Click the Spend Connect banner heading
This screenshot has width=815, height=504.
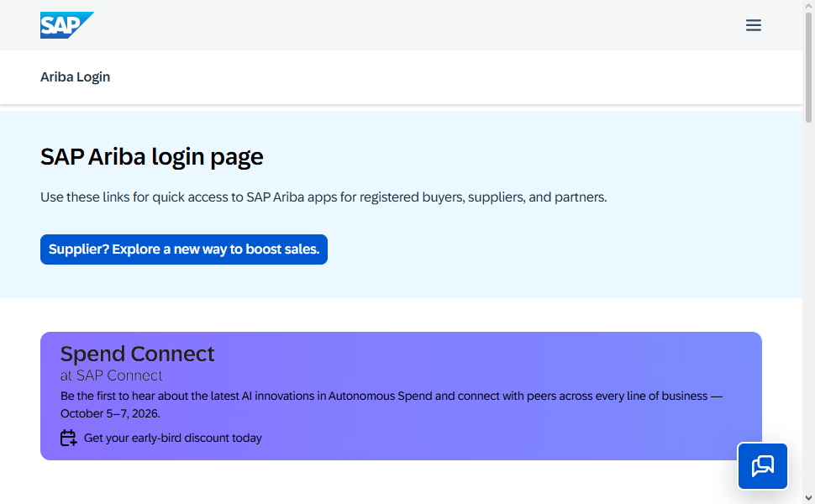point(137,354)
